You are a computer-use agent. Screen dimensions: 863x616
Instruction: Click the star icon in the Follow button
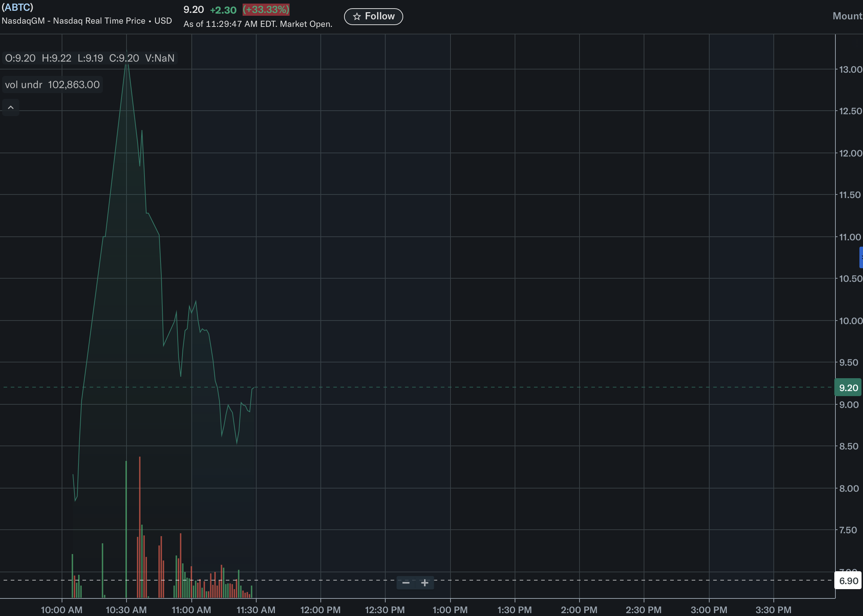click(x=356, y=16)
